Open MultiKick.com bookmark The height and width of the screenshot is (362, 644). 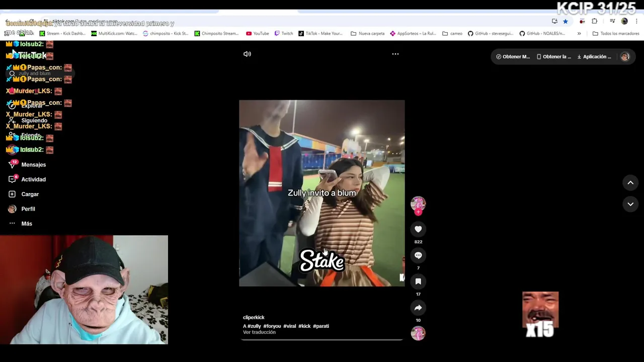coord(114,34)
